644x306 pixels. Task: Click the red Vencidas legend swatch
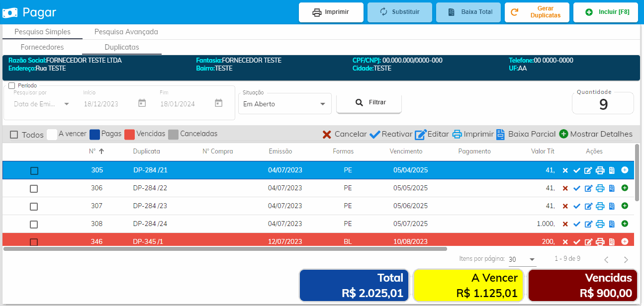tap(129, 134)
